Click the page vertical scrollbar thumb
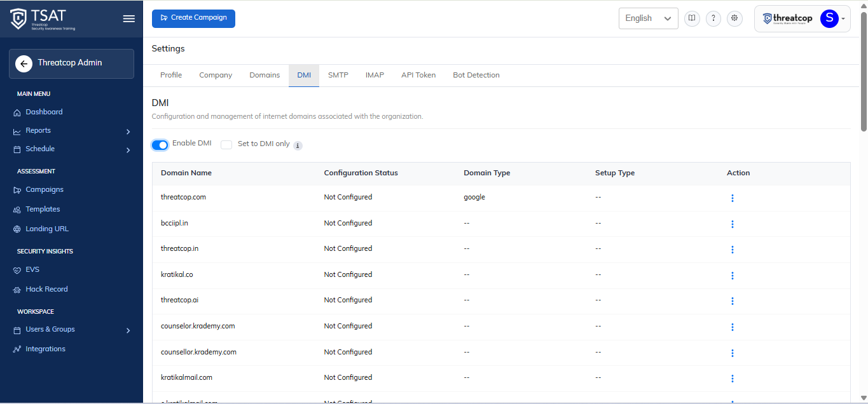The image size is (868, 404). [x=864, y=71]
